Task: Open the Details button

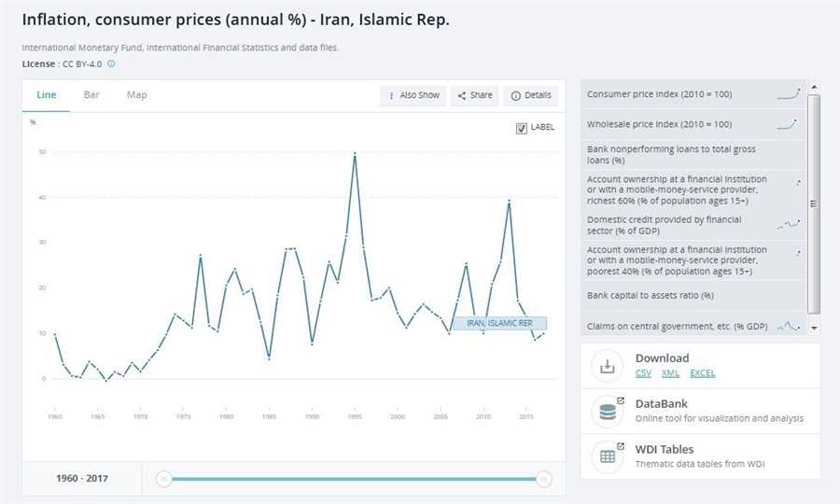Action: point(531,95)
